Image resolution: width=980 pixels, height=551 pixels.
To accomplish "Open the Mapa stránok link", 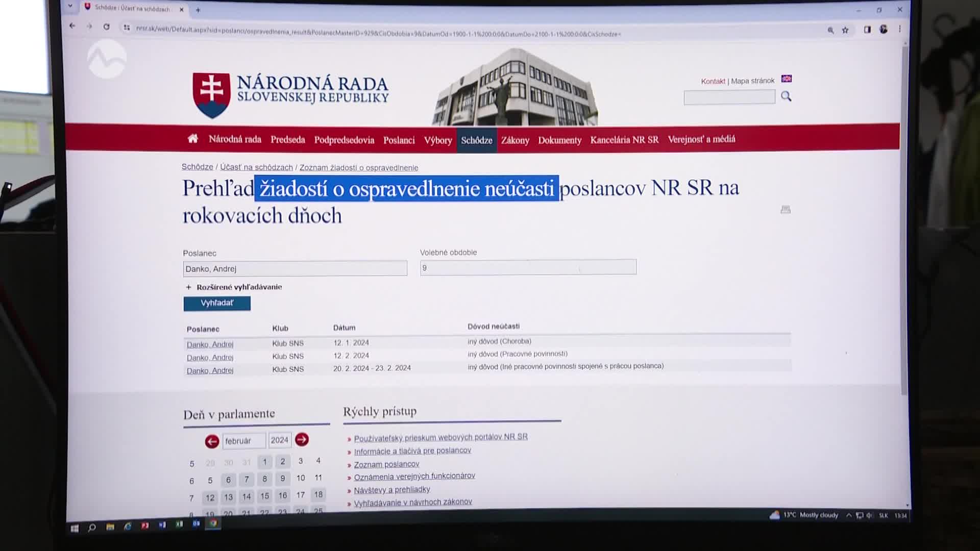I will 753,81.
